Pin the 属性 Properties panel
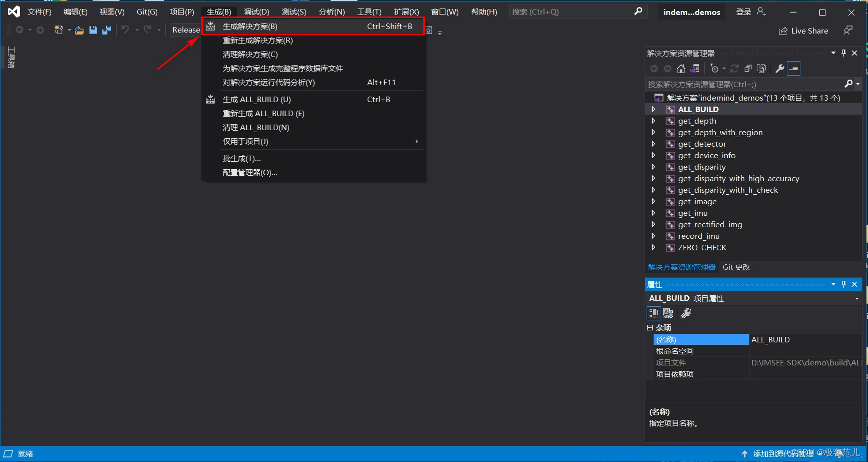This screenshot has width=868, height=462. coord(844,284)
